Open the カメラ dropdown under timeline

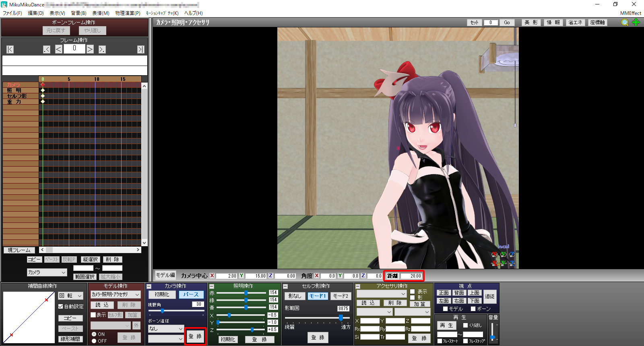coord(47,272)
